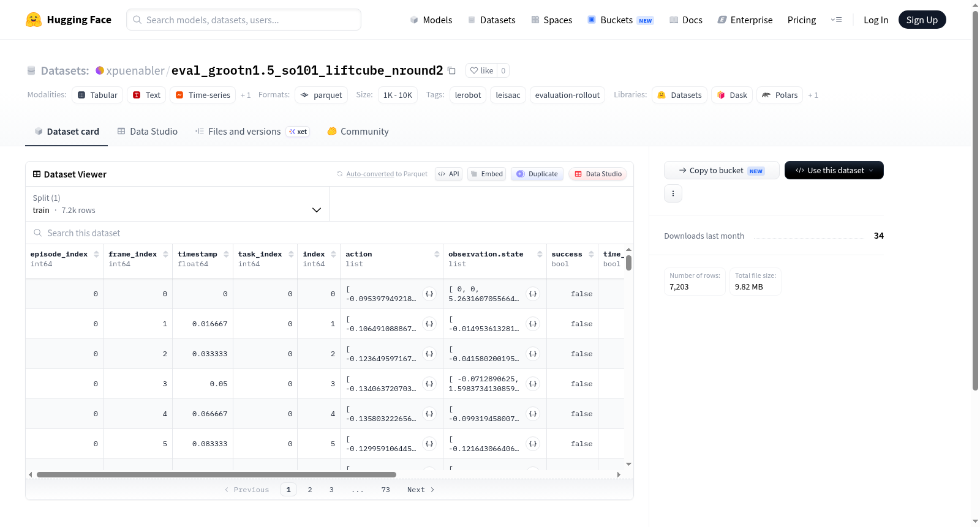This screenshot has width=980, height=527.
Task: Sort by task_index column
Action: click(x=291, y=254)
